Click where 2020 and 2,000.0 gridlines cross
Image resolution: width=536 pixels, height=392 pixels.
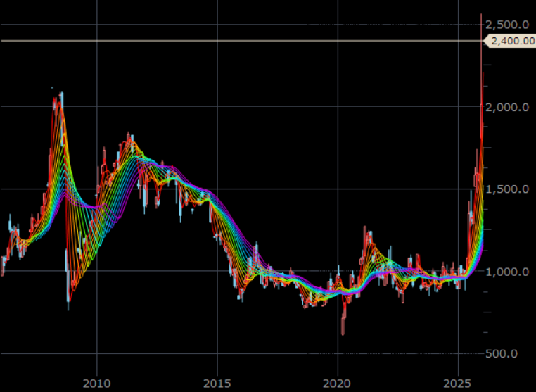[338, 107]
